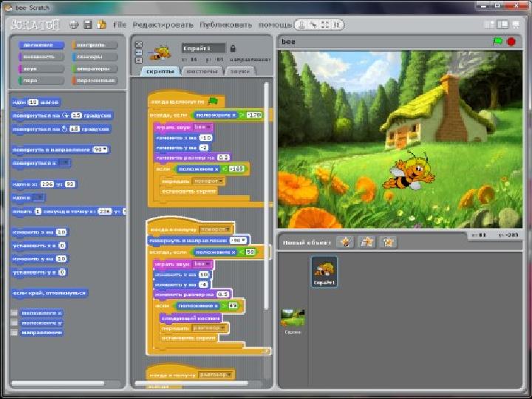
Task: Select the delete scissors tool
Action: tap(313, 25)
